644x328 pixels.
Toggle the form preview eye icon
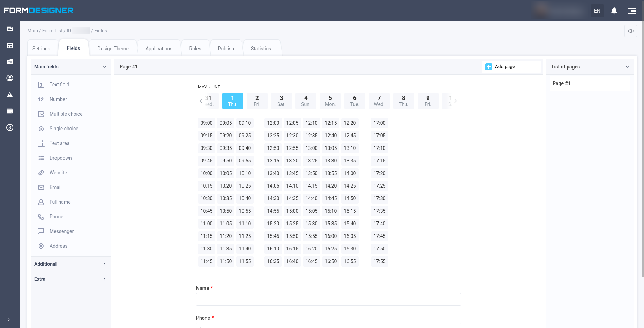631,31
